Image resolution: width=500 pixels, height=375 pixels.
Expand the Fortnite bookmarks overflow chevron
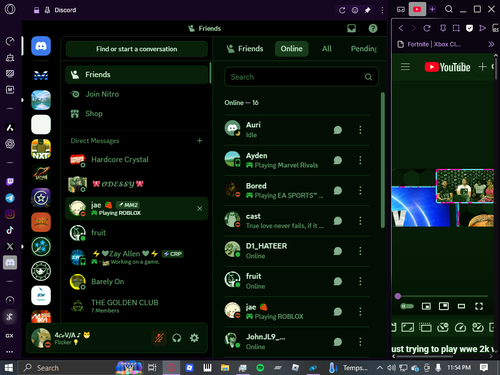[491, 44]
